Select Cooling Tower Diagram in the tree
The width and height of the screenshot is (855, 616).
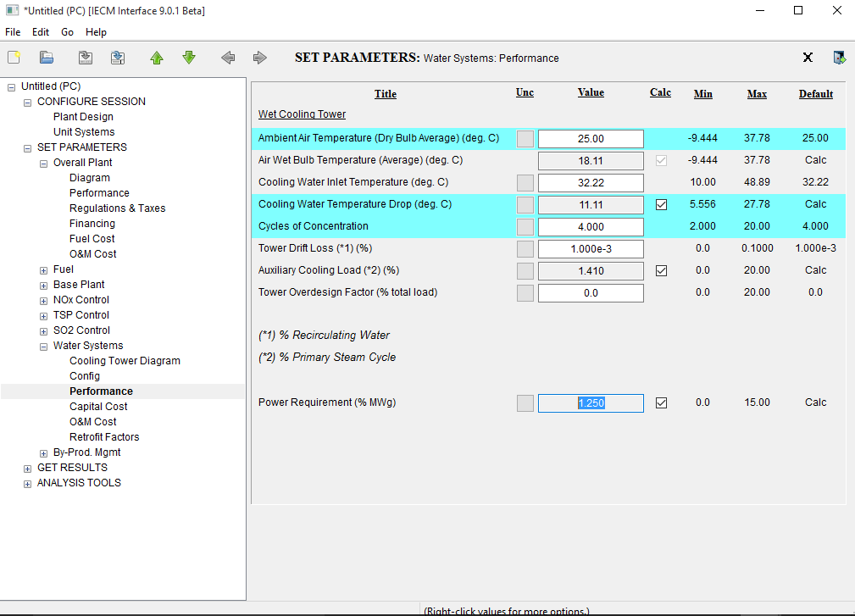125,361
